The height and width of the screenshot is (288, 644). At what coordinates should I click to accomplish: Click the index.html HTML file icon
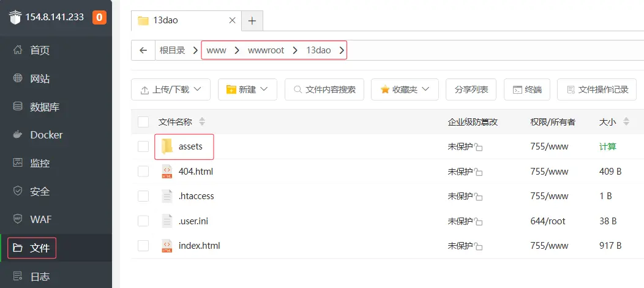pyautogui.click(x=167, y=246)
